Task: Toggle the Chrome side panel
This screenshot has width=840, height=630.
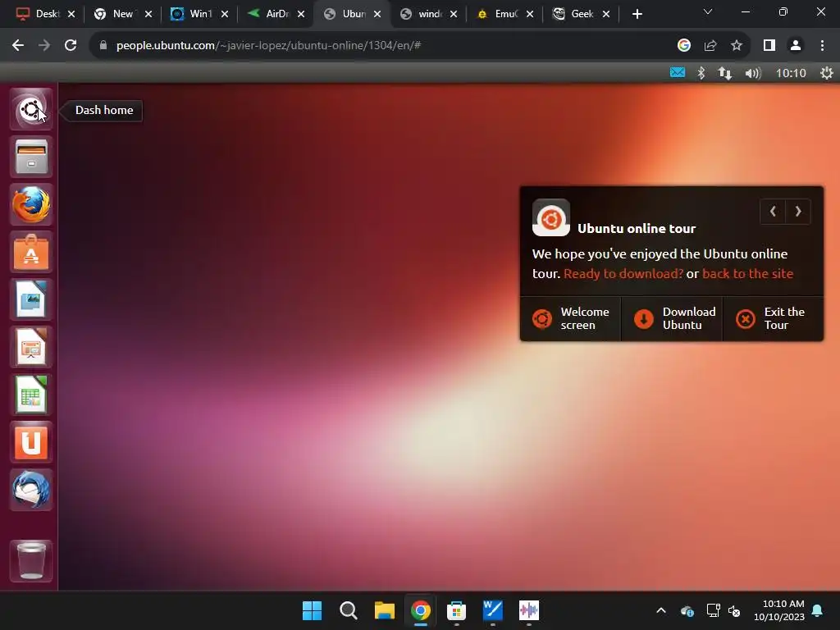Action: [769, 46]
